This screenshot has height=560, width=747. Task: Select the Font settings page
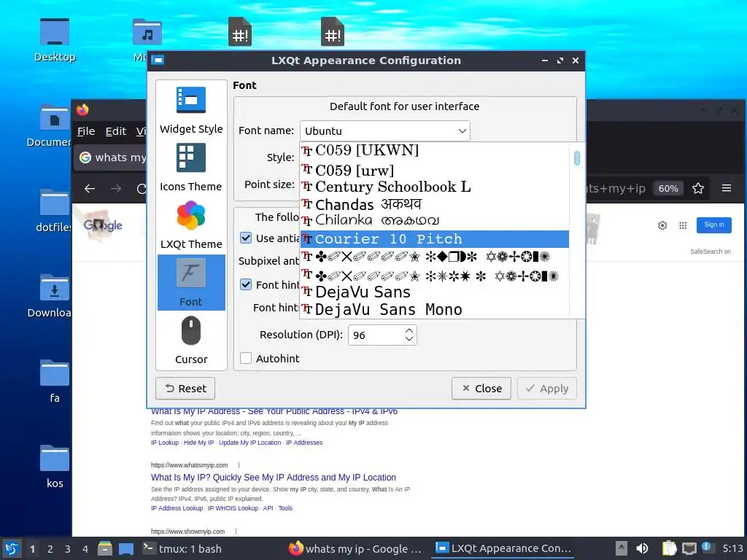tap(191, 282)
